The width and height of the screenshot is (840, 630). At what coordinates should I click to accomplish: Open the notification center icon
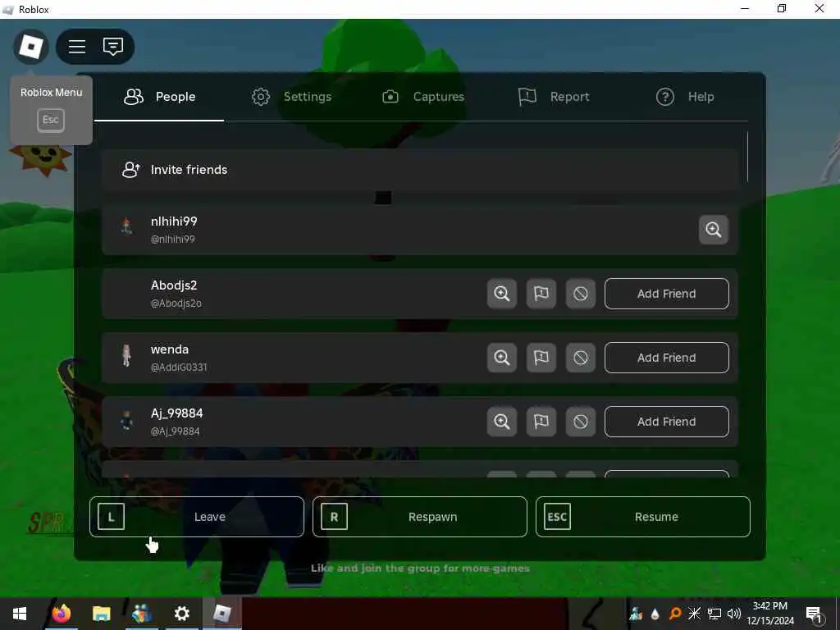pyautogui.click(x=814, y=614)
